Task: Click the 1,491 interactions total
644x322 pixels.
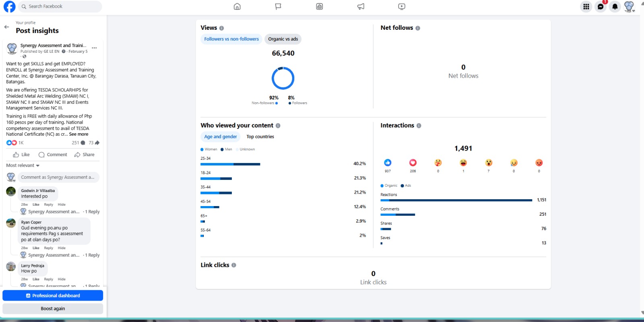Action: tap(463, 149)
